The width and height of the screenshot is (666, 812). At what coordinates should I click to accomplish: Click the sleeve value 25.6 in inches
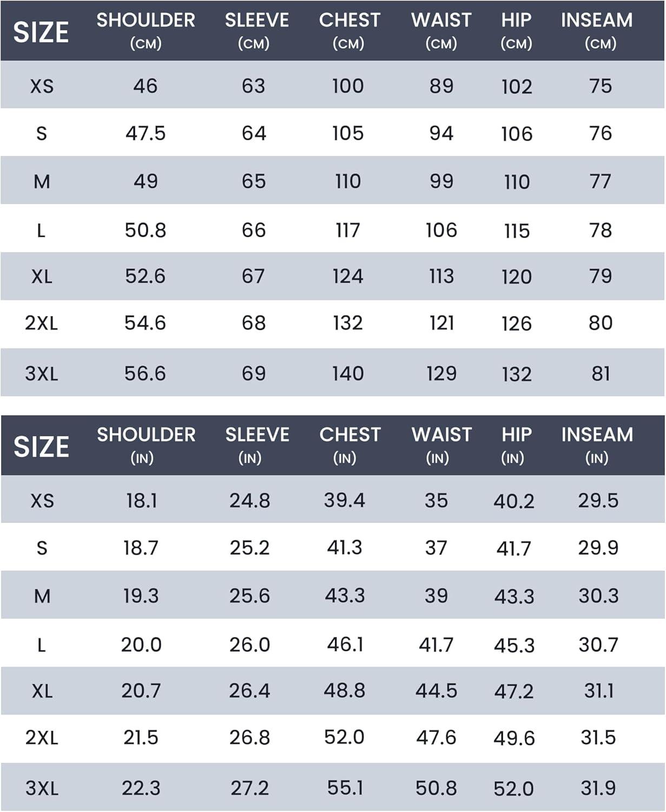coord(249,596)
